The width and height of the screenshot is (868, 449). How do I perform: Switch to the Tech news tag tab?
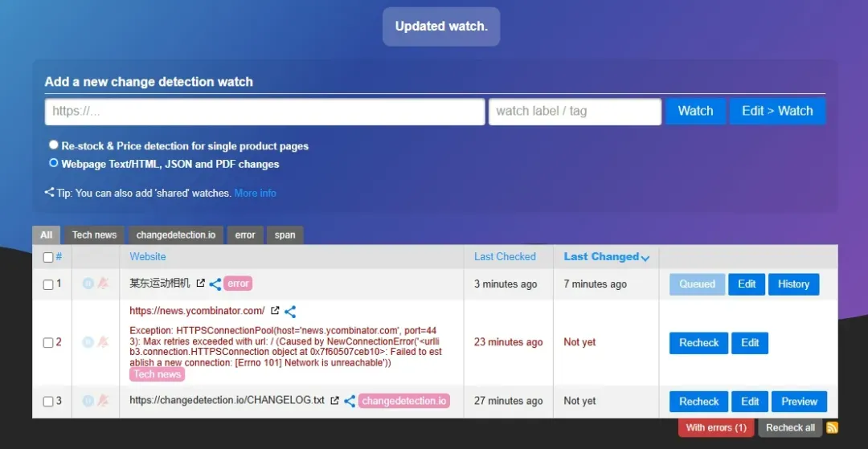click(94, 235)
